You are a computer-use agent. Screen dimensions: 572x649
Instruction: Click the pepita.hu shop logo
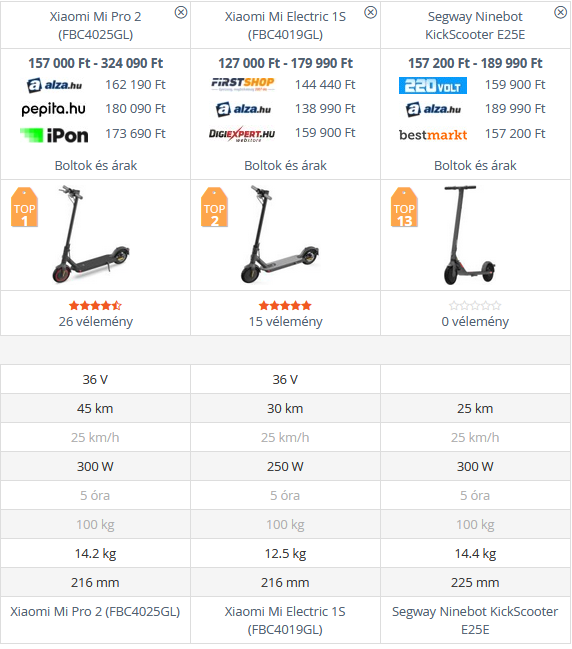[x=53, y=109]
